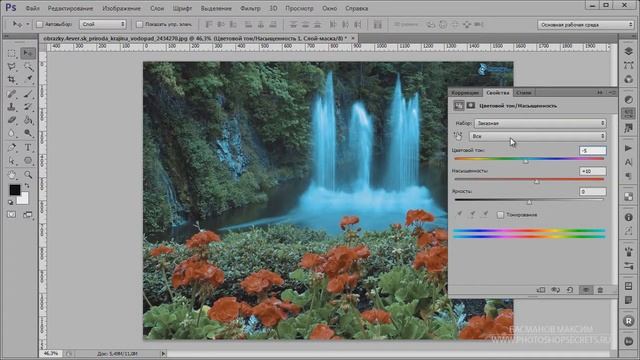Image resolution: width=640 pixels, height=360 pixels.
Task: Click the black foreground color swatch
Action: 14,190
